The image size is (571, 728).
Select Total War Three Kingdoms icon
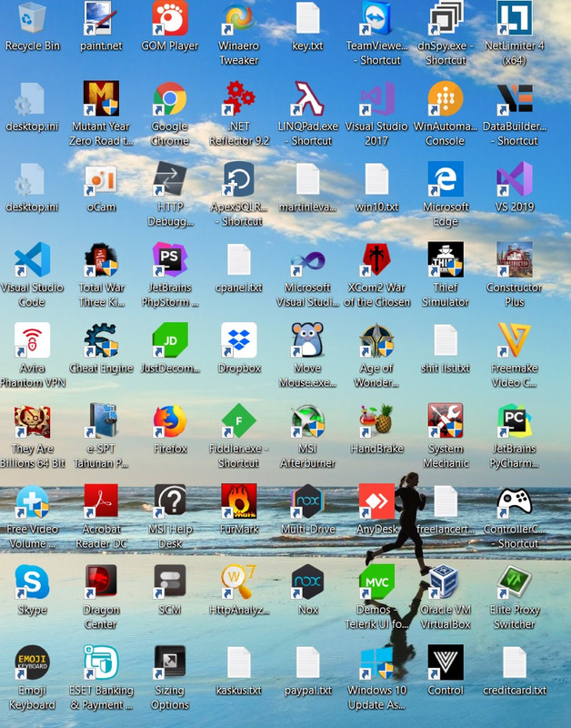(101, 259)
